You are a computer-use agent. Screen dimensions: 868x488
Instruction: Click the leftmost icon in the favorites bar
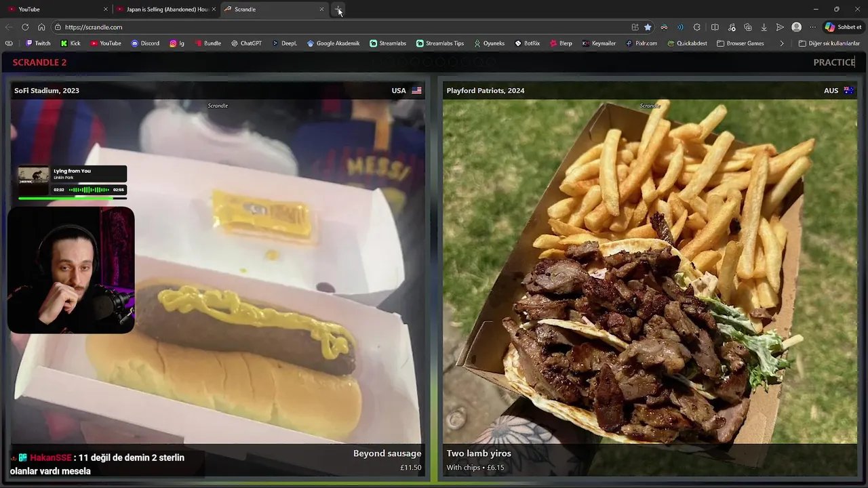pyautogui.click(x=9, y=43)
